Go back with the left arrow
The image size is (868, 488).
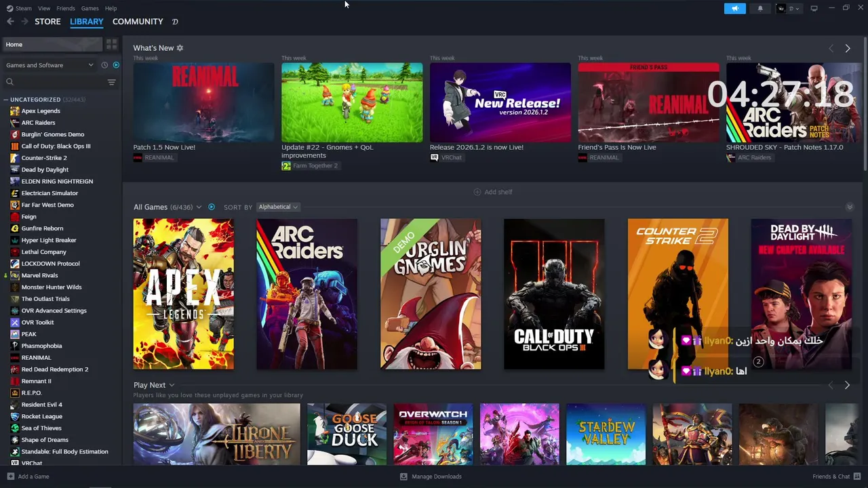10,22
